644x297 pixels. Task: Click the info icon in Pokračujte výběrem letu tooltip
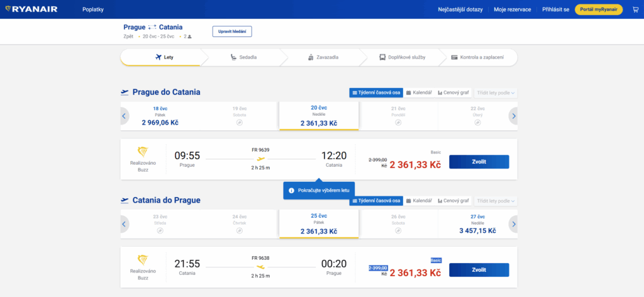pyautogui.click(x=291, y=191)
